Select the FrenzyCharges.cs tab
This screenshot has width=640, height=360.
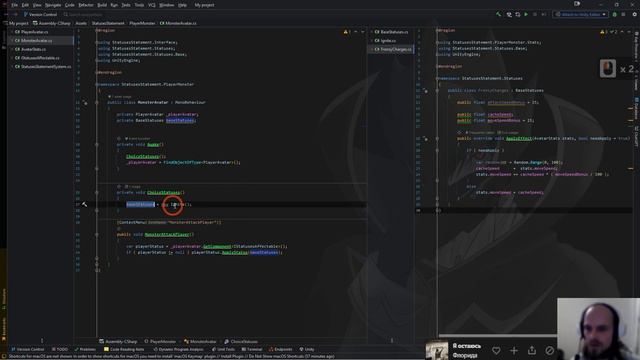[393, 49]
